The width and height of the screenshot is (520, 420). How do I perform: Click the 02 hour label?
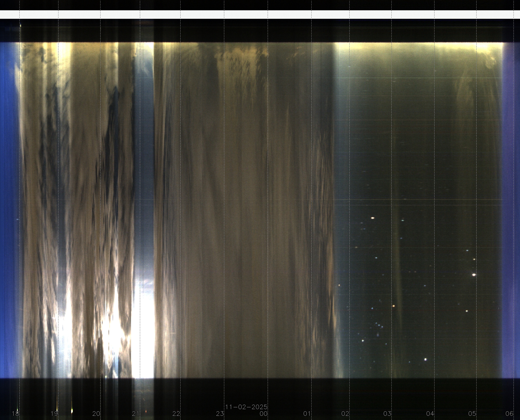(x=345, y=414)
